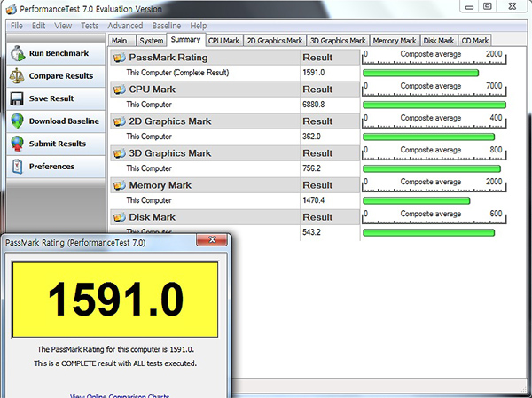Viewport: 532px width, 398px height.
Task: Click the Download Baseline globe icon
Action: click(x=17, y=121)
